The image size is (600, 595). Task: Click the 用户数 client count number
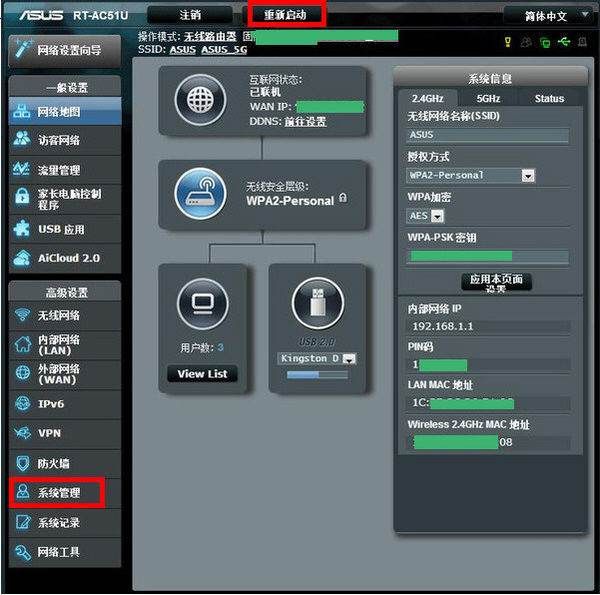pos(220,347)
